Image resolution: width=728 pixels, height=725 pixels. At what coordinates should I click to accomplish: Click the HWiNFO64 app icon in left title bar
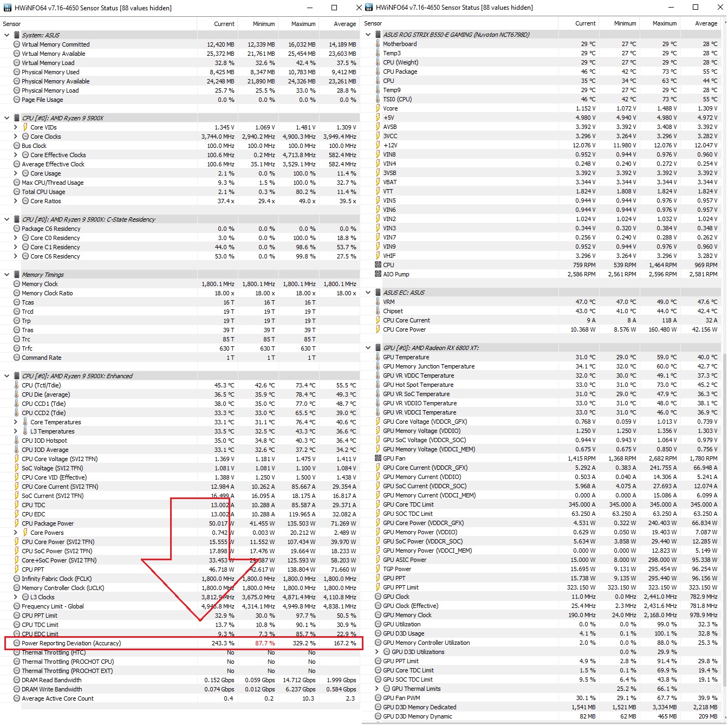8,8
